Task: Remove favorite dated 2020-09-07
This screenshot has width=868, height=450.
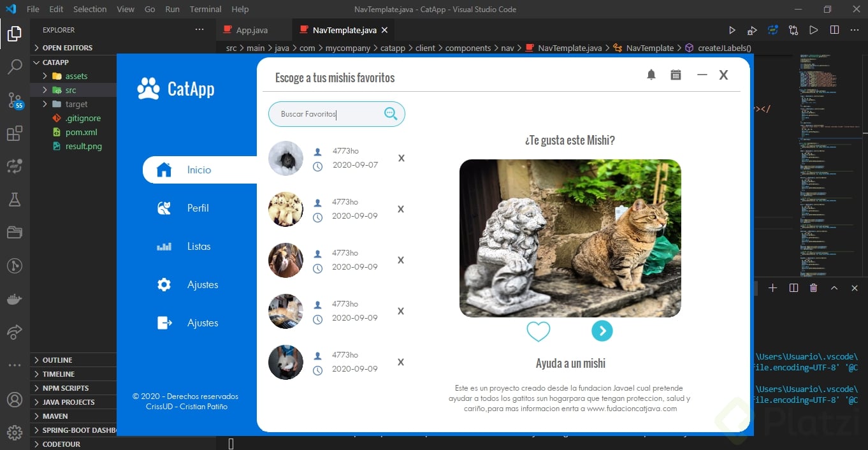Action: (401, 158)
